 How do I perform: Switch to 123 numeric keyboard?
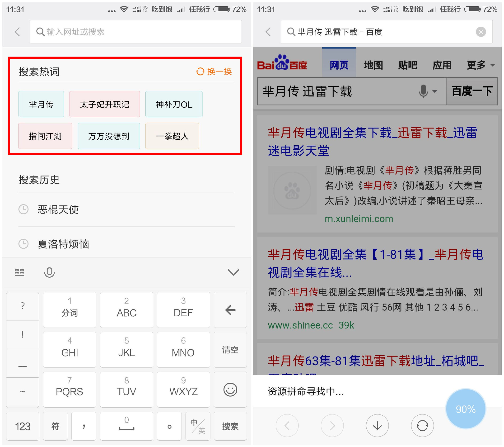(x=23, y=426)
